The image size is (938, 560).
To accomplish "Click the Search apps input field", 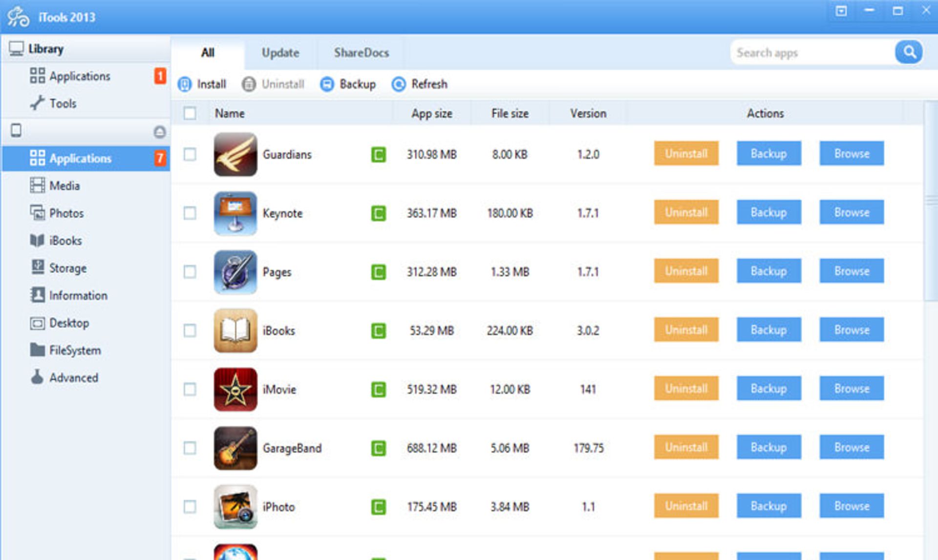I will coord(812,52).
